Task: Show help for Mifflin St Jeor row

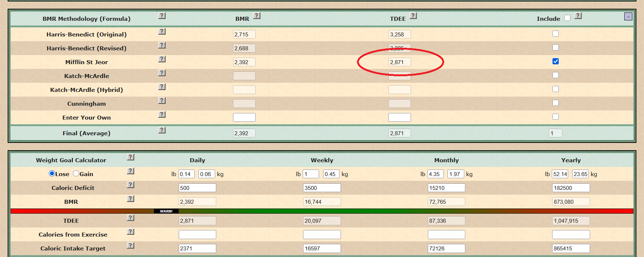Action: tap(162, 59)
